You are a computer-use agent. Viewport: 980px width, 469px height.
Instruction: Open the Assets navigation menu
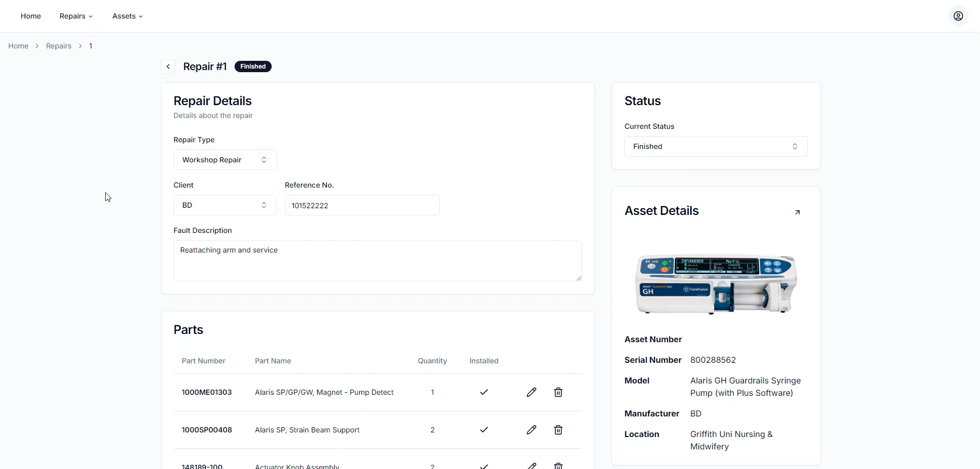[127, 16]
